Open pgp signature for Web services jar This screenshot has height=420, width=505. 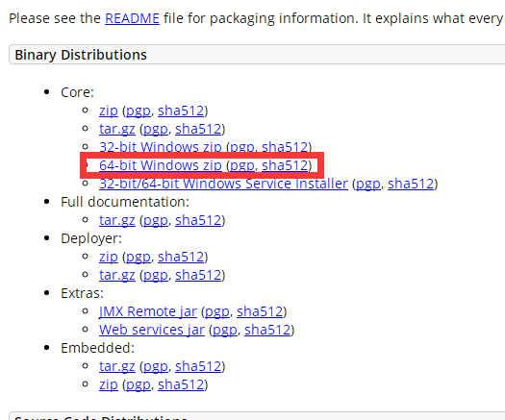click(225, 330)
